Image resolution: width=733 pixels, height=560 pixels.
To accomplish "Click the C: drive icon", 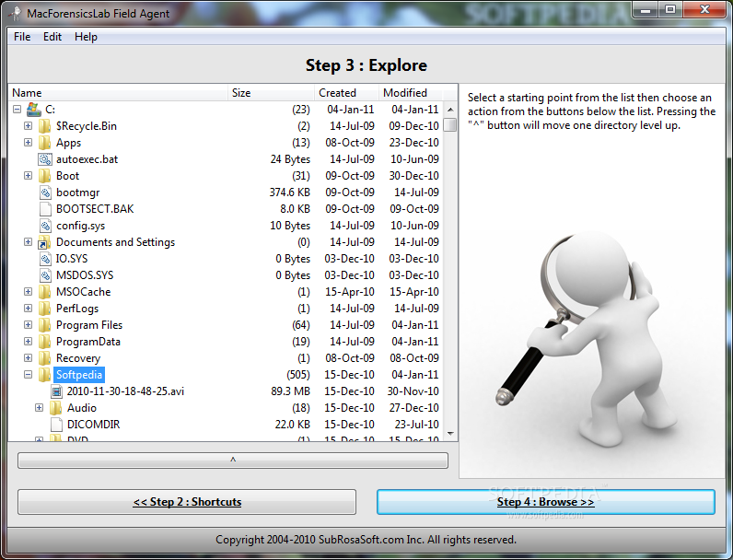I will pyautogui.click(x=34, y=110).
